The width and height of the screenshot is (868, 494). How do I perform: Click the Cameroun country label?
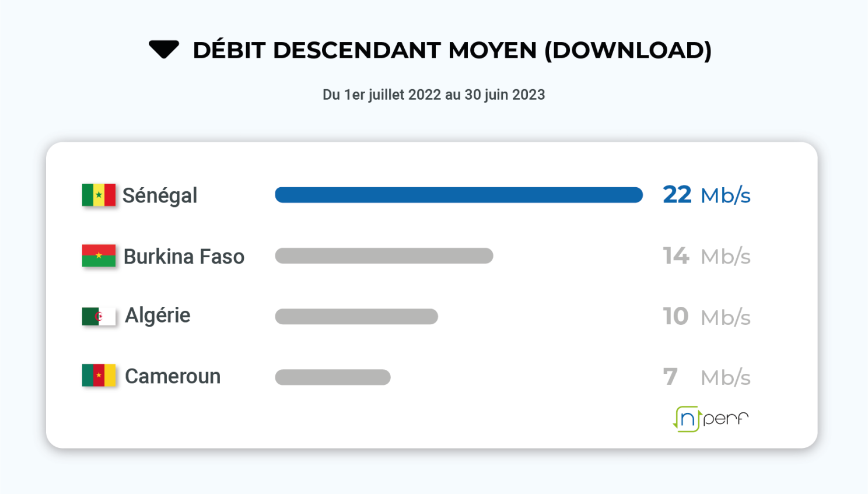[173, 376]
